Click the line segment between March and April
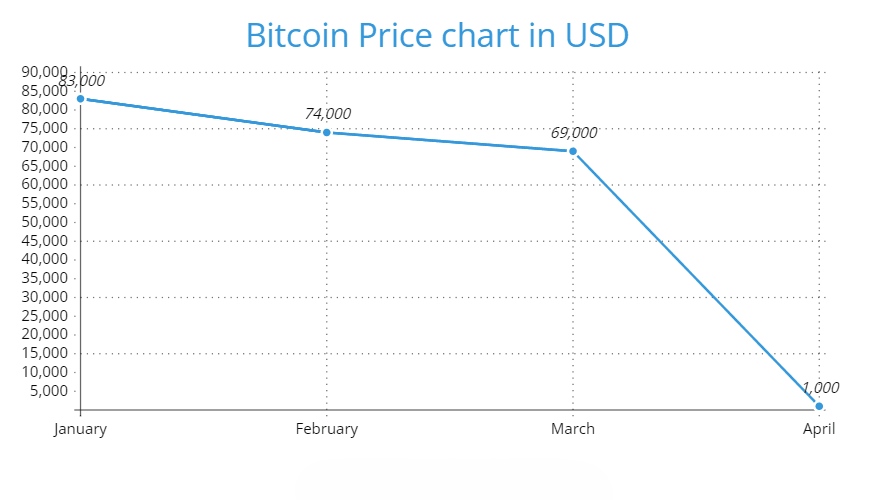Screen dimensions: 875x500 coord(696,279)
